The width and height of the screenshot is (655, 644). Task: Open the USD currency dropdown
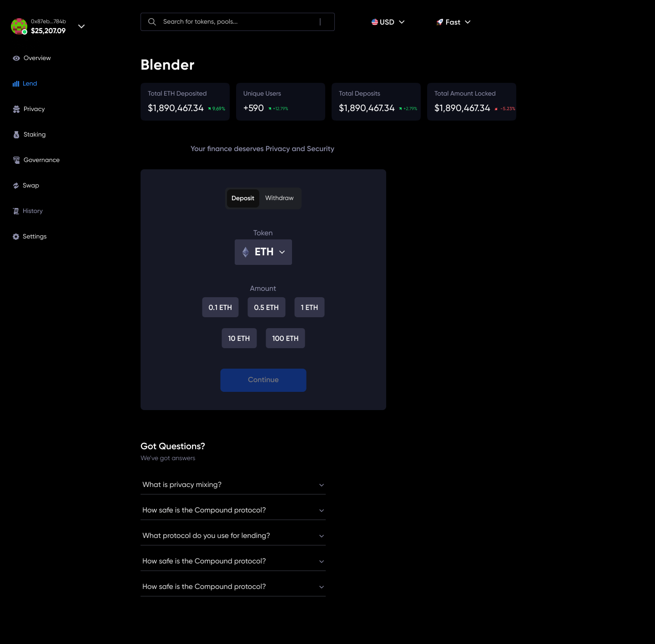[x=388, y=22]
